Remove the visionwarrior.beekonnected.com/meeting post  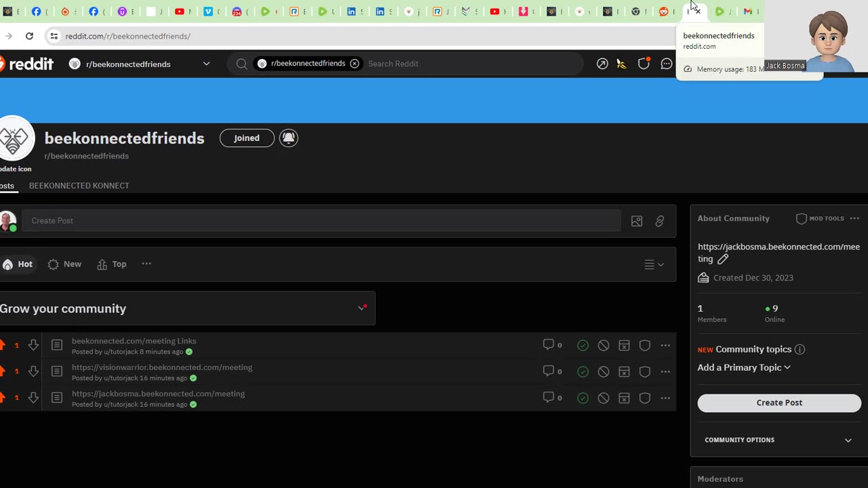604,372
